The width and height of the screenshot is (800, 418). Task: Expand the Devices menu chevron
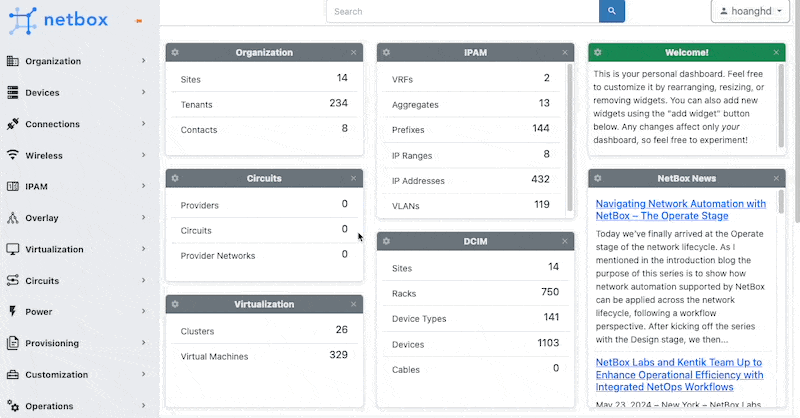pyautogui.click(x=143, y=92)
